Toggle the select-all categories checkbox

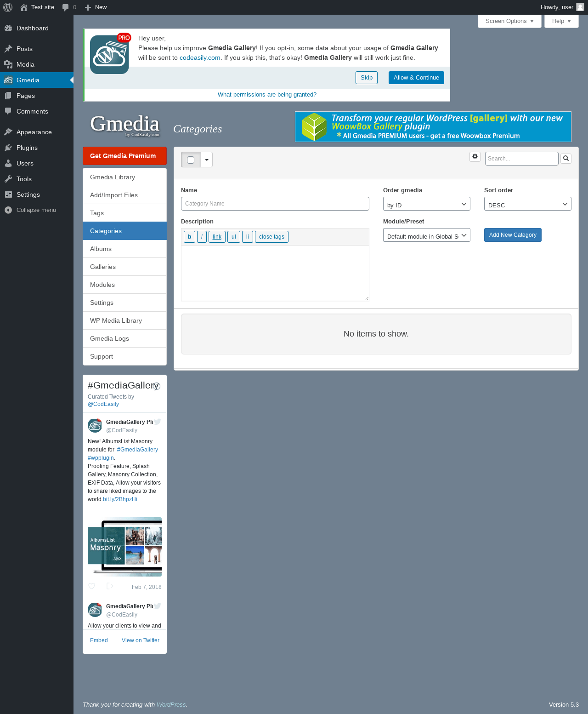pos(191,160)
